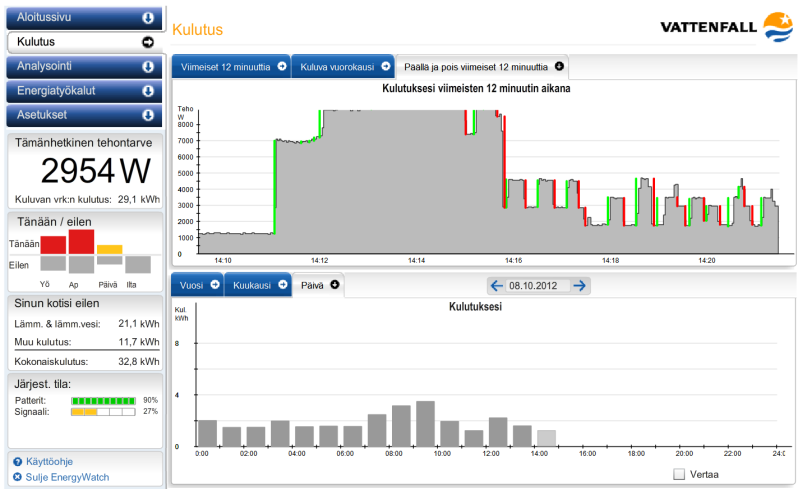Click the arrow icon beside Kulutus menu
This screenshot has height=489, width=800.
click(x=148, y=42)
